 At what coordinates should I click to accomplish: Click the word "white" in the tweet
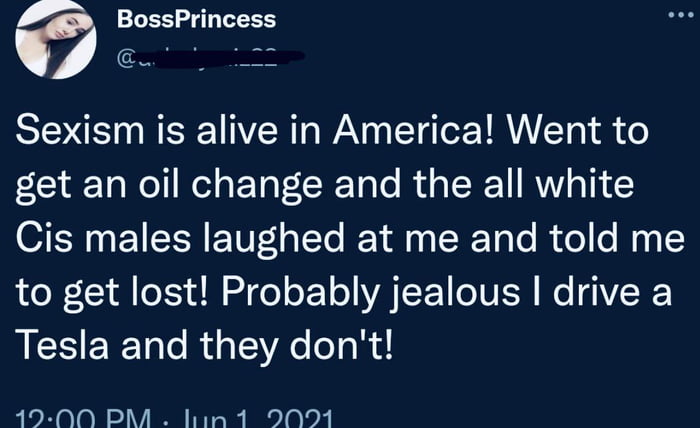(x=585, y=184)
